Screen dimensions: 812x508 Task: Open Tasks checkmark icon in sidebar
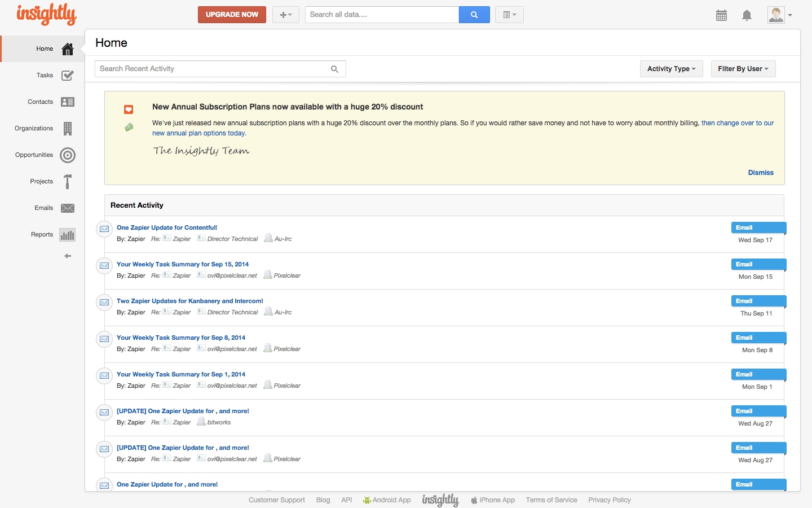tap(68, 76)
